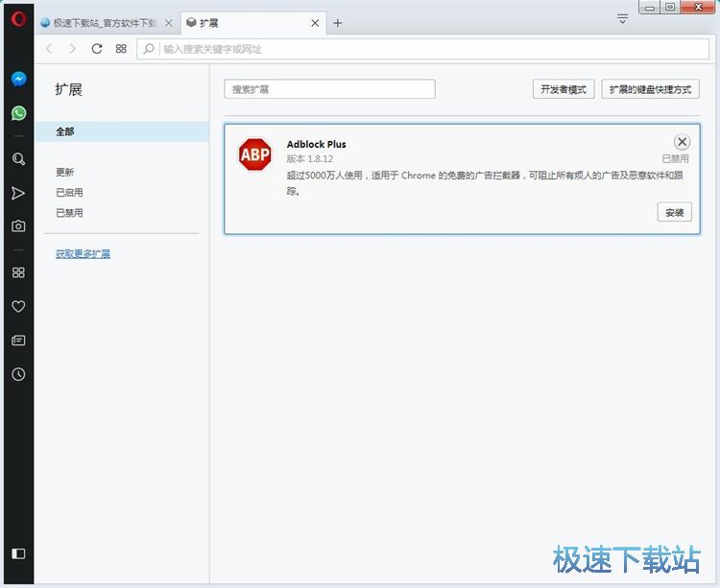The width and height of the screenshot is (720, 588).
Task: Open the tab menu icon
Action: point(622,19)
